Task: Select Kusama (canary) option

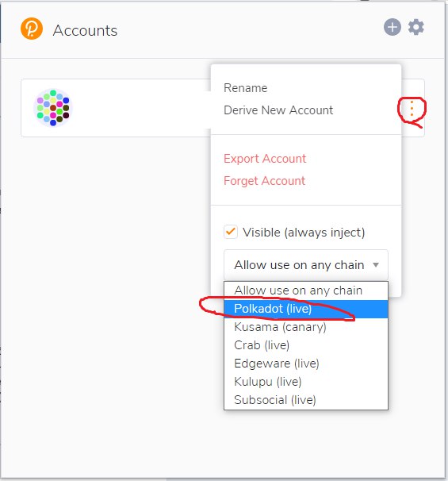Action: [306, 327]
